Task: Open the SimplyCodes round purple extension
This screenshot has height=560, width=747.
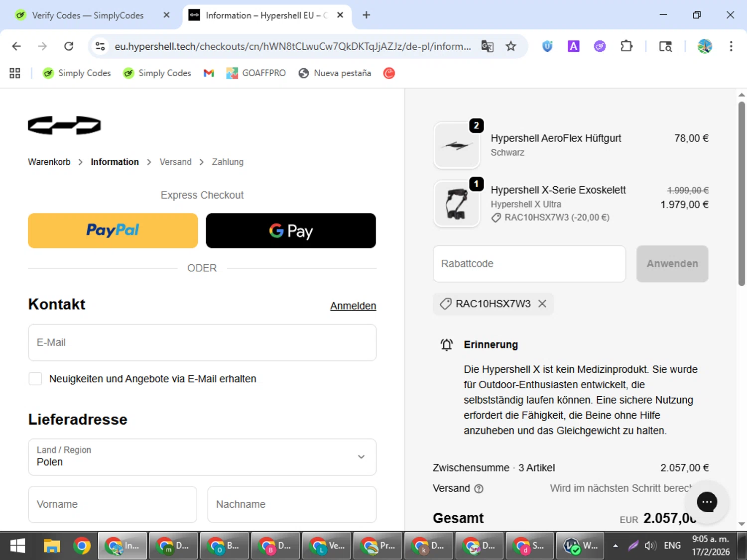Action: pos(600,46)
